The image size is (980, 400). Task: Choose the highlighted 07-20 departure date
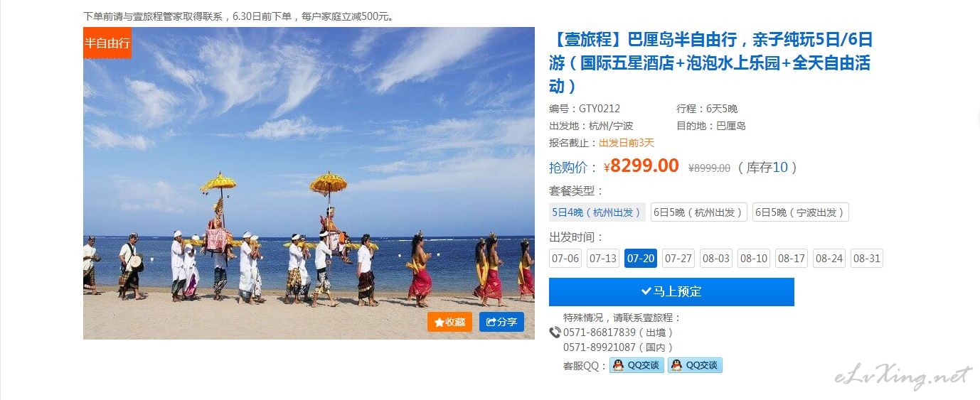641,259
